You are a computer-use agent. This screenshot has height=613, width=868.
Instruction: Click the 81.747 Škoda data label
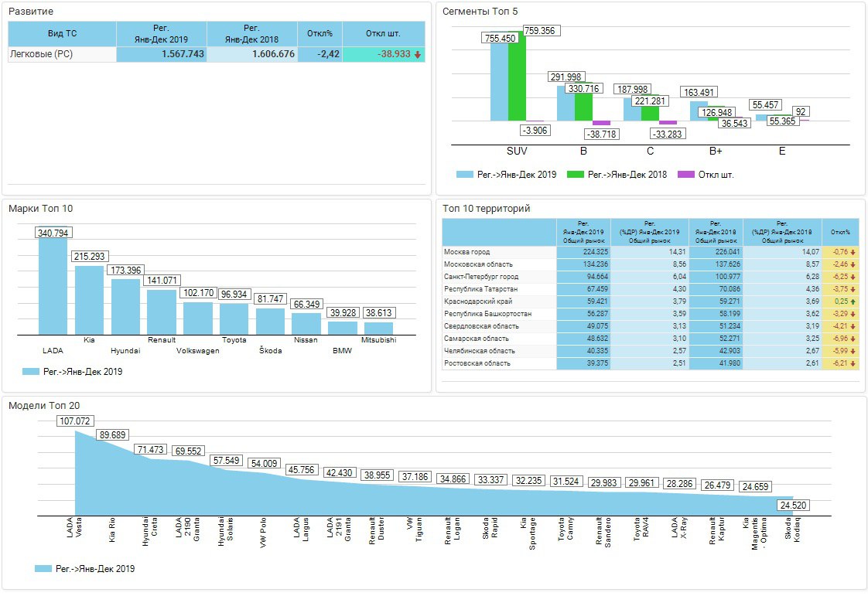[x=270, y=298]
